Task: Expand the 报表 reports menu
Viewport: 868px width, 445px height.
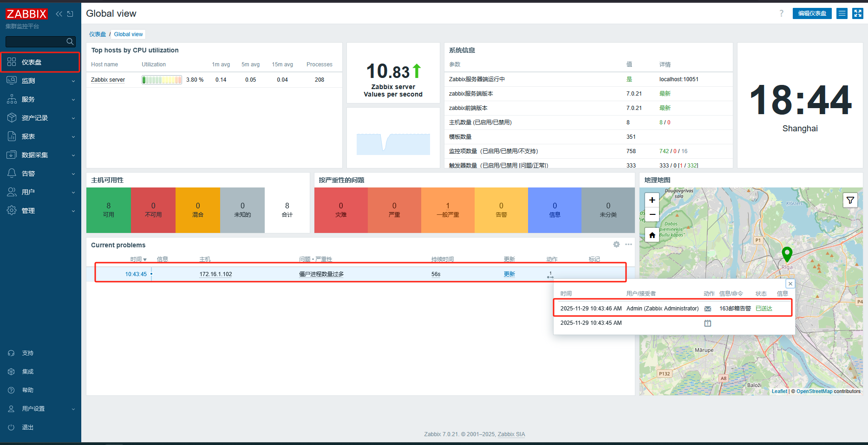Action: (40, 136)
